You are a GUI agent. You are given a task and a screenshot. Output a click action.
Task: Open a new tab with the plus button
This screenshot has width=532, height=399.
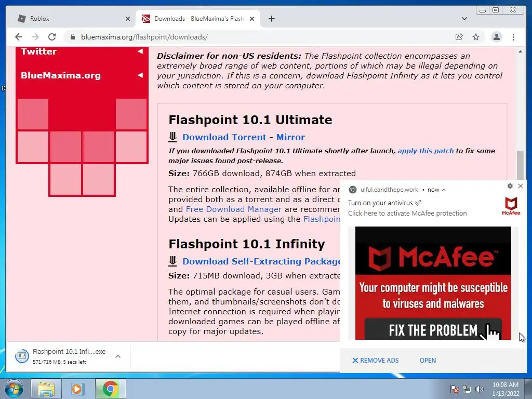coord(271,19)
